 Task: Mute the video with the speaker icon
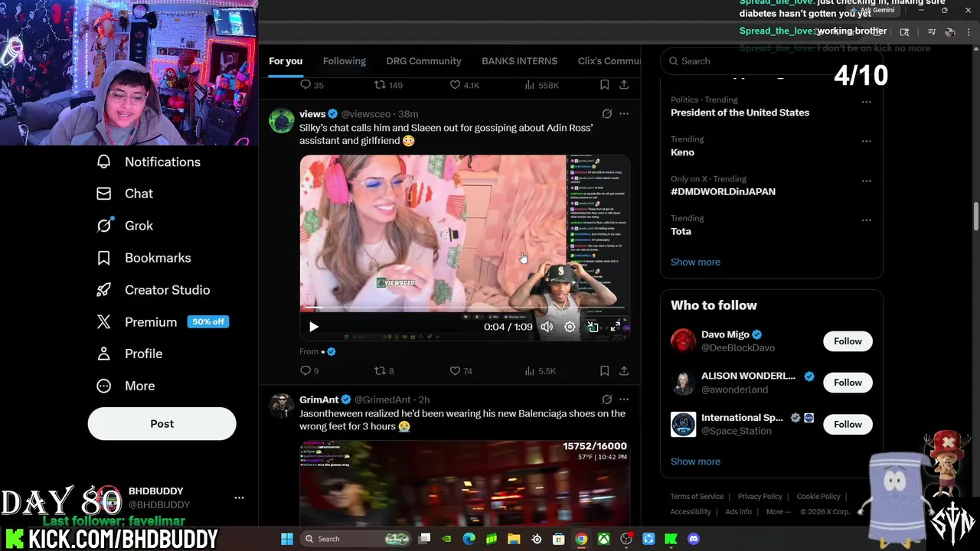pyautogui.click(x=547, y=327)
